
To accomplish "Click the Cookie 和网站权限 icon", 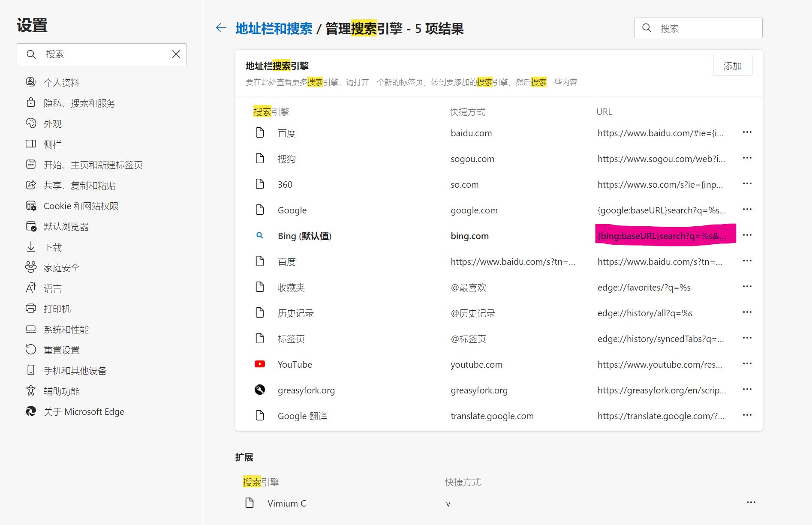I will tap(31, 206).
